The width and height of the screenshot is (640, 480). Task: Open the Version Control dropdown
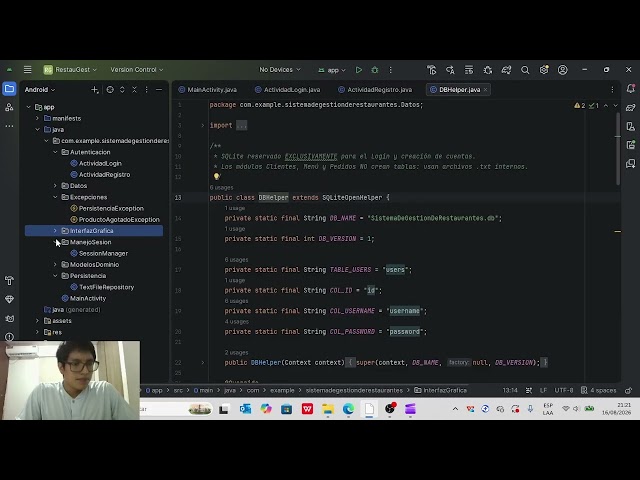pyautogui.click(x=137, y=70)
